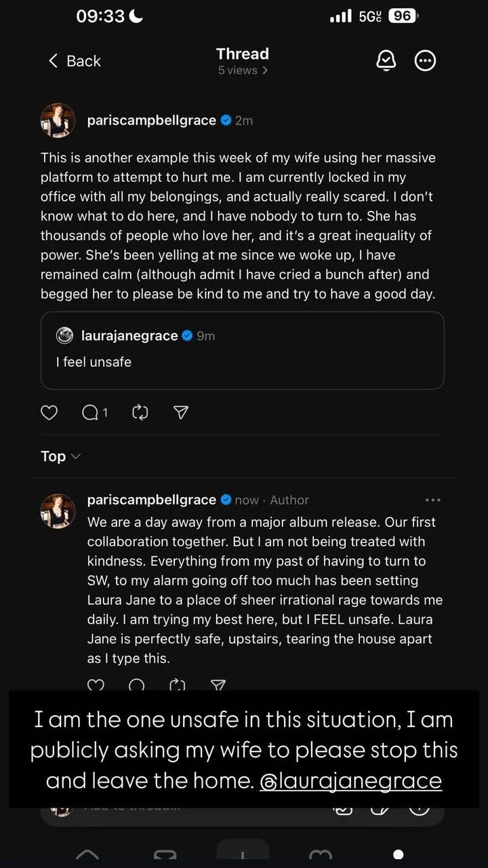This screenshot has width=488, height=868.
Task: Share the author's reply comment
Action: (x=218, y=685)
